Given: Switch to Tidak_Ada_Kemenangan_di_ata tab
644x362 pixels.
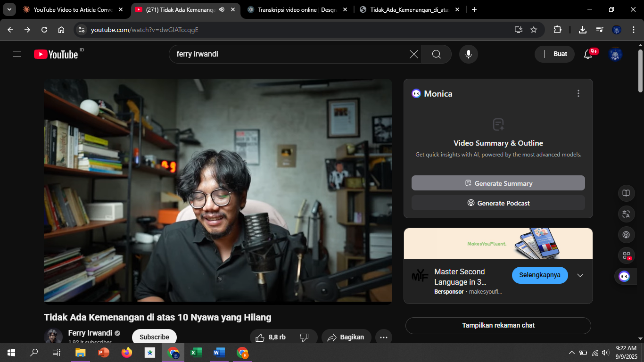Looking at the screenshot, I should click(x=409, y=9).
